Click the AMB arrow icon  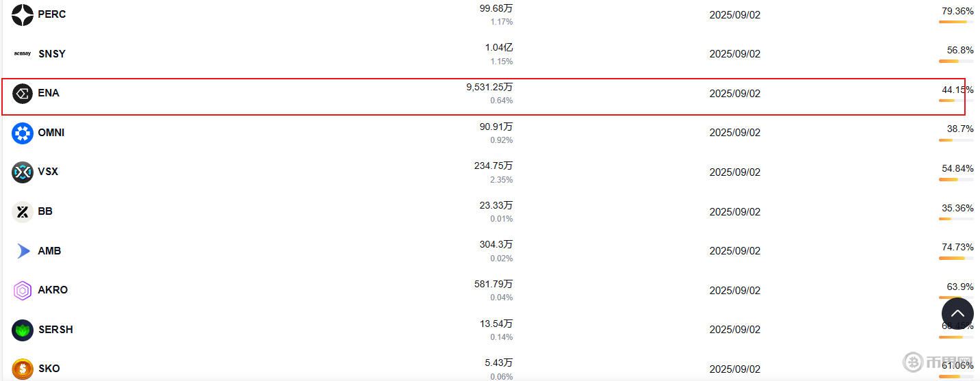click(x=23, y=251)
